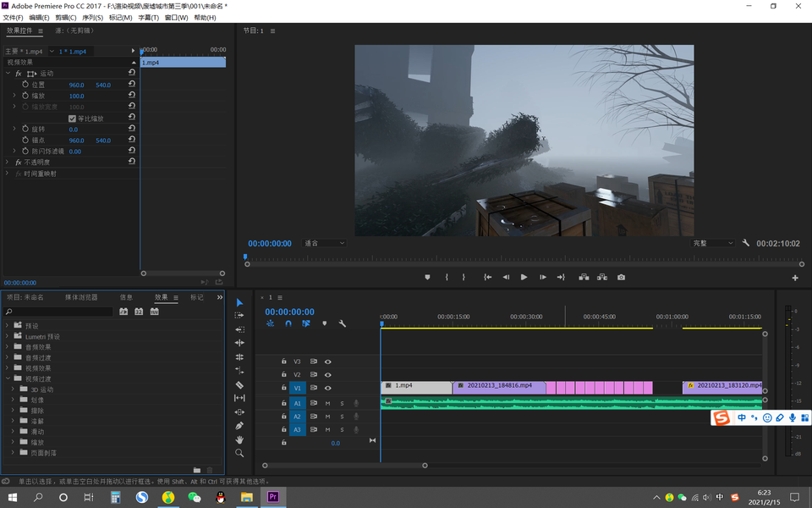This screenshot has height=508, width=812.
Task: Open the 序列(S) menu
Action: coord(93,18)
